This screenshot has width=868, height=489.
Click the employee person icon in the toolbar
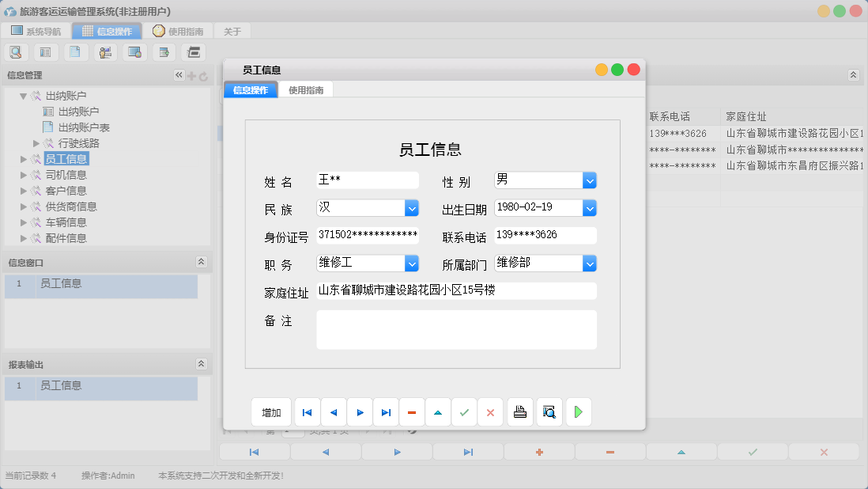click(104, 51)
